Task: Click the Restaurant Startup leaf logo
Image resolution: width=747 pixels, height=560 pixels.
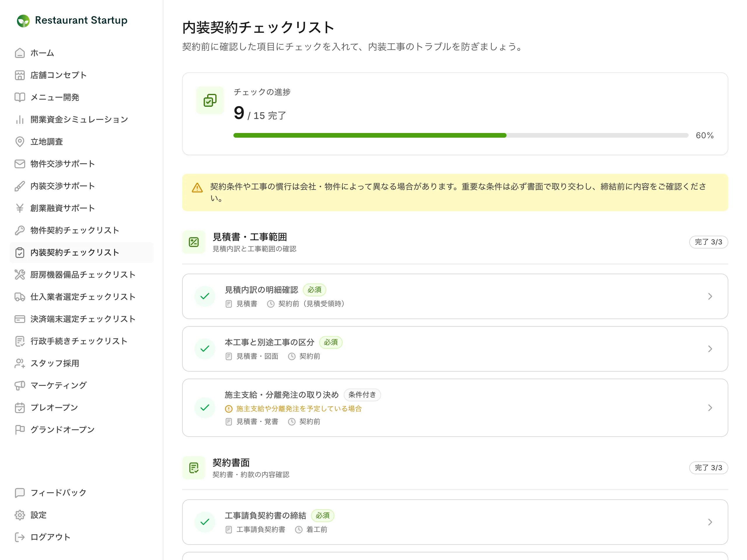Action: pos(23,21)
